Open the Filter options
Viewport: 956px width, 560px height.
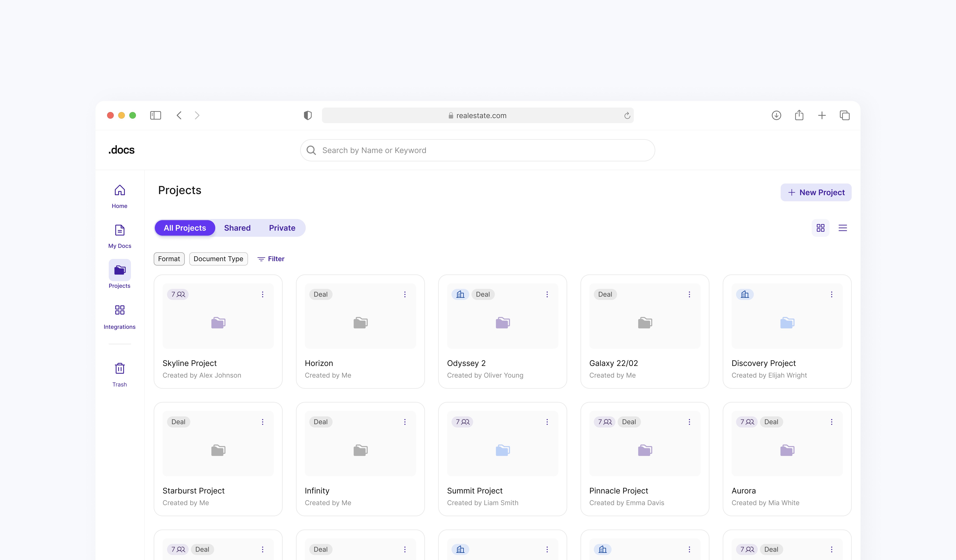click(x=271, y=259)
